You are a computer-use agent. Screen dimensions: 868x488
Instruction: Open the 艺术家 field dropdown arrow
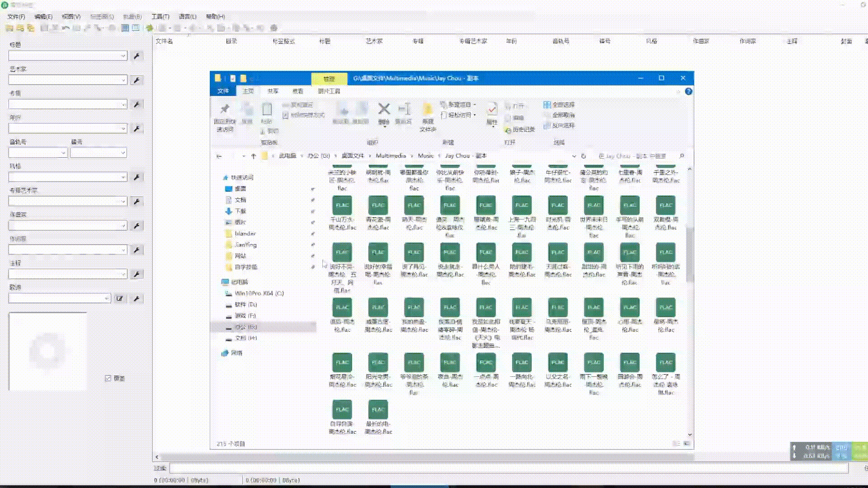(x=123, y=80)
